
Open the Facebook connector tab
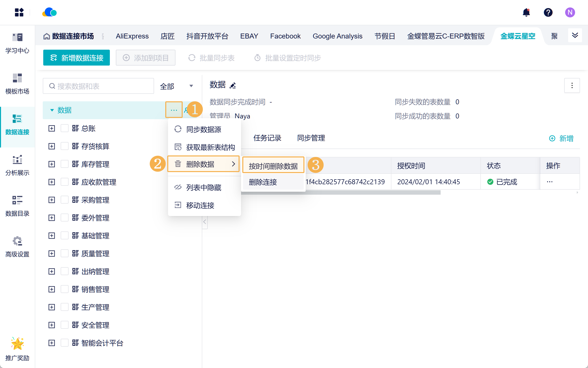coord(285,36)
